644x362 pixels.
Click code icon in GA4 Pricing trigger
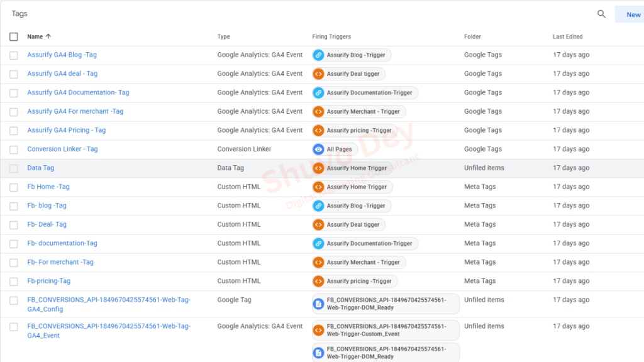pyautogui.click(x=318, y=131)
